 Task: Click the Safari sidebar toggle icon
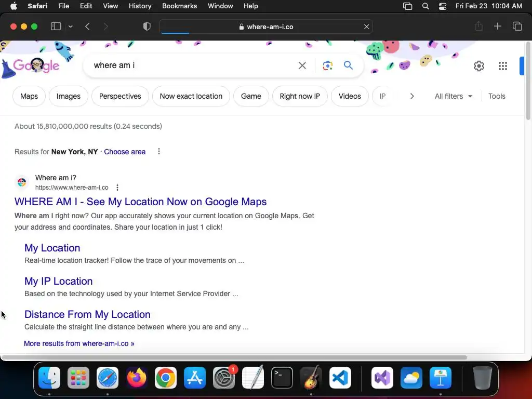56,26
